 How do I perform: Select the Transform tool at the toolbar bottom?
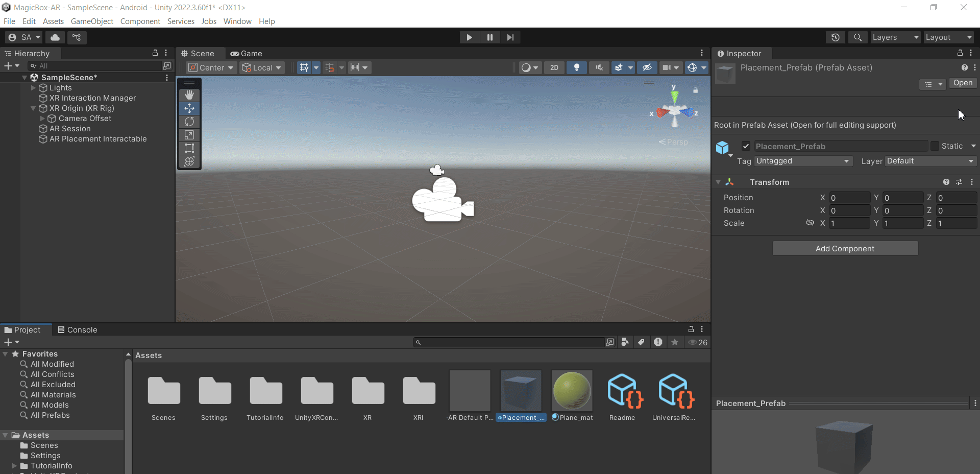pyautogui.click(x=189, y=162)
